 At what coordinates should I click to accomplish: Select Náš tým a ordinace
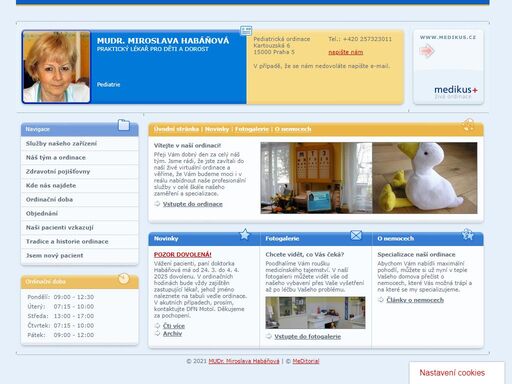point(80,157)
